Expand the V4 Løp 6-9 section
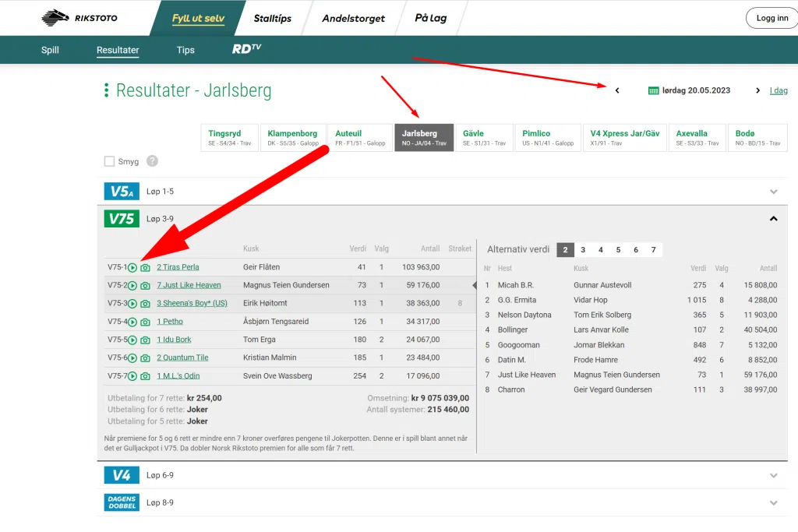The image size is (798, 532). pos(774,476)
